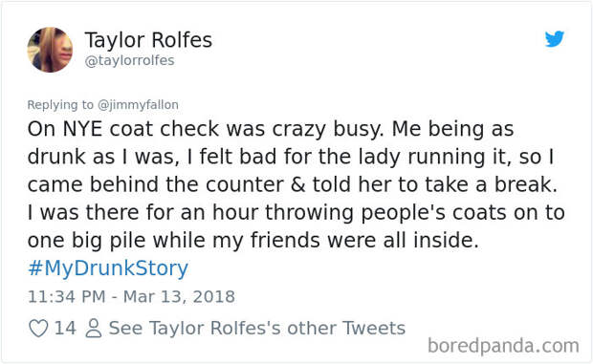
Task: Open the 11:34 PM timestamp
Action: coord(67,296)
